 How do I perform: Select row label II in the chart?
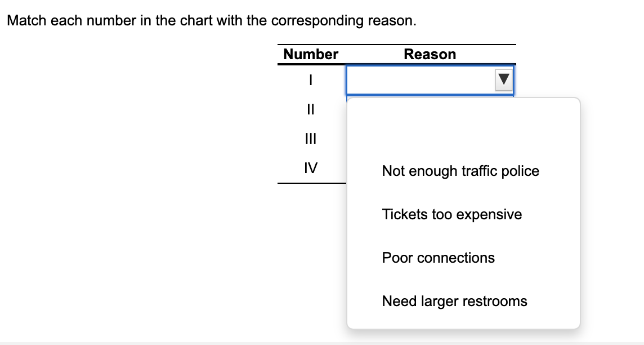310,109
